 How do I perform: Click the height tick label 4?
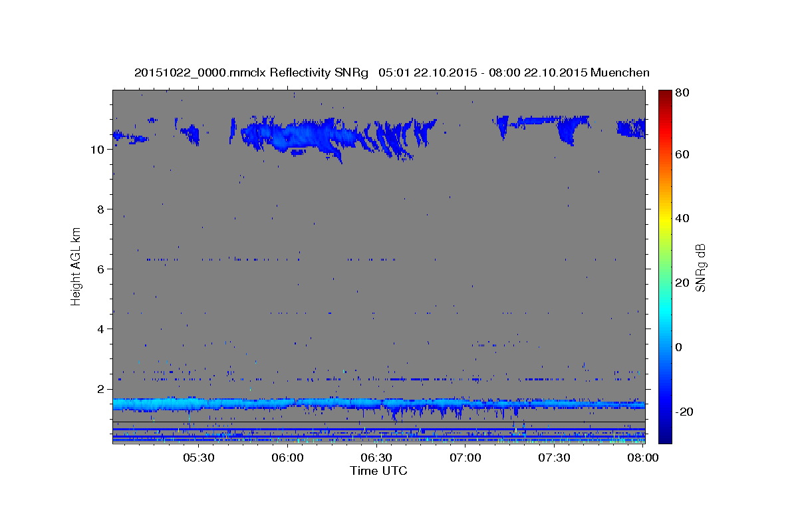100,329
